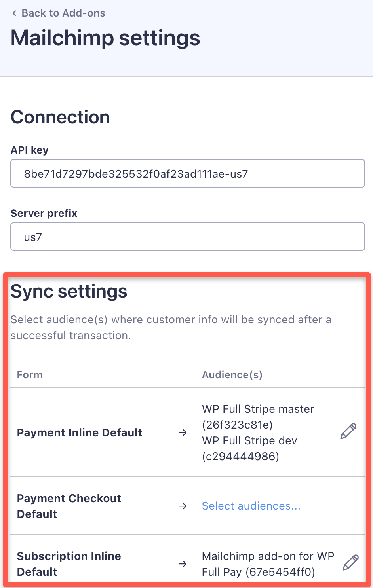
Task: Click into the Server prefix field
Action: tap(187, 237)
